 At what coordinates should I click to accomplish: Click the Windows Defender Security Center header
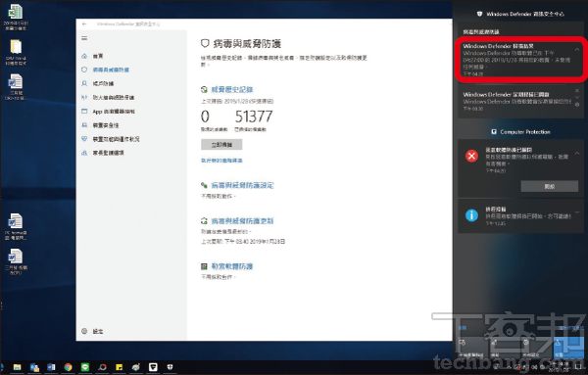point(520,14)
